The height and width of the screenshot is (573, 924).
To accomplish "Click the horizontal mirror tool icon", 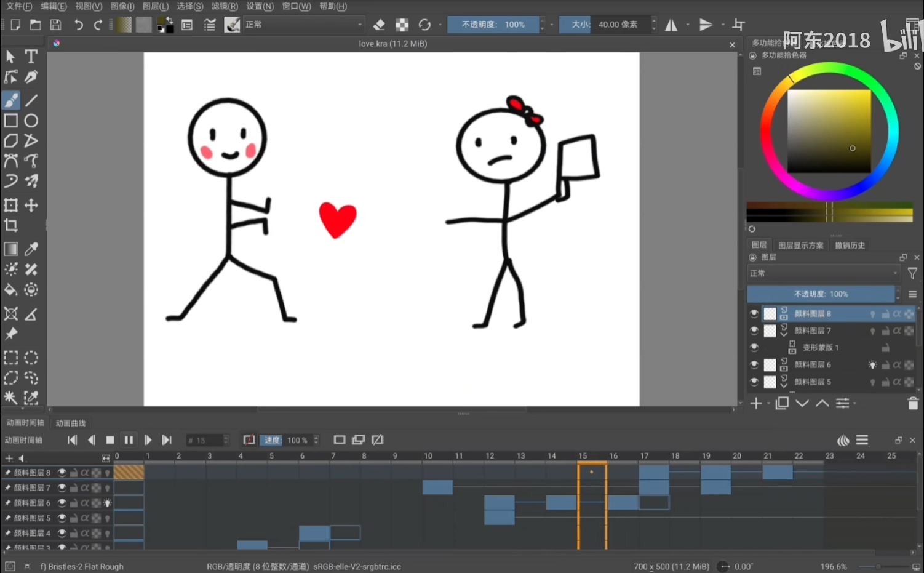I will (671, 25).
